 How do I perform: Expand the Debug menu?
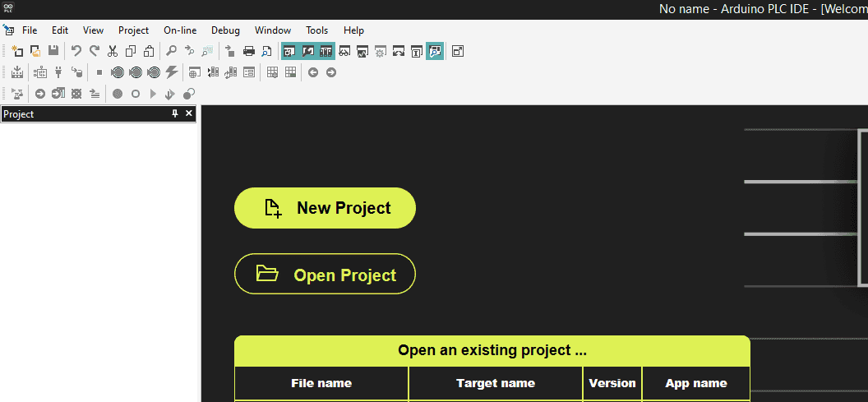pos(225,30)
